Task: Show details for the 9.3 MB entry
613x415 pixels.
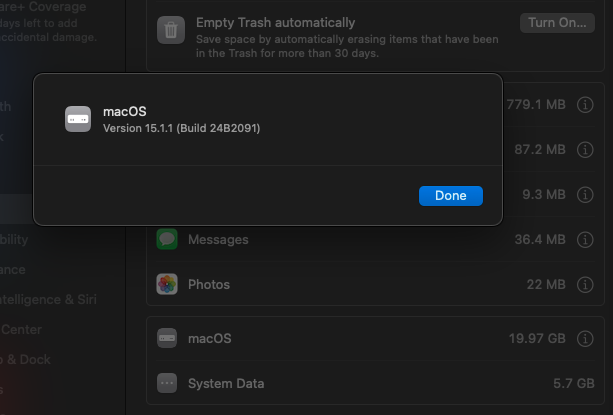Action: (585, 194)
